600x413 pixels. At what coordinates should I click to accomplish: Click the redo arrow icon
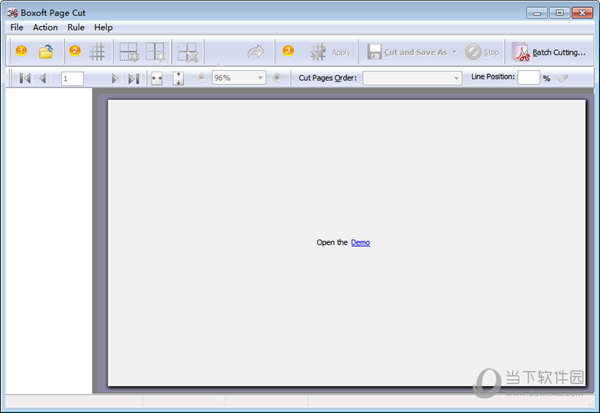pos(256,52)
